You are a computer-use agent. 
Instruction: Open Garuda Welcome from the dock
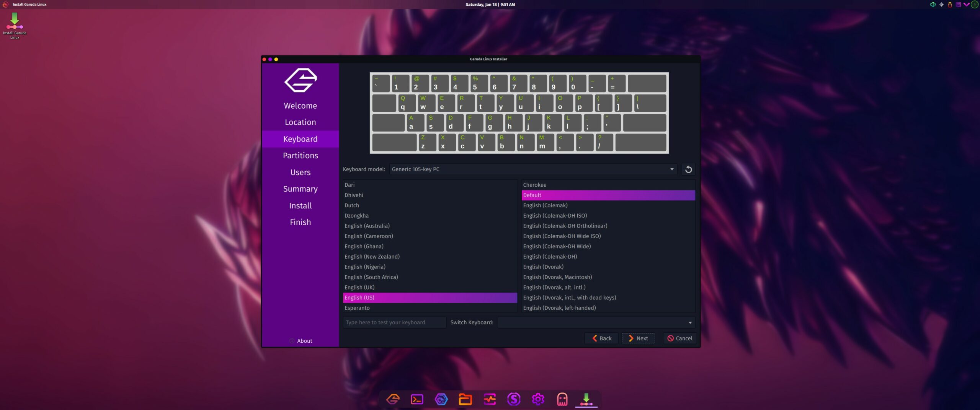coord(393,399)
